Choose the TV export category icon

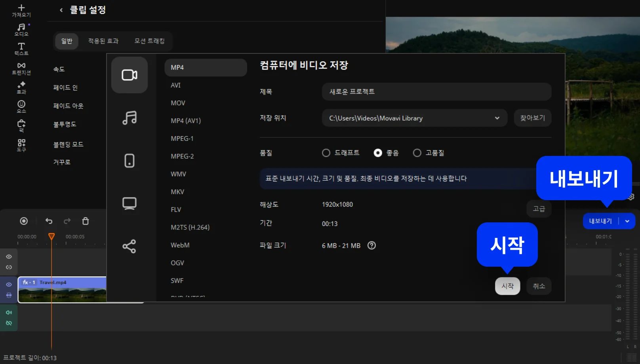pyautogui.click(x=130, y=203)
